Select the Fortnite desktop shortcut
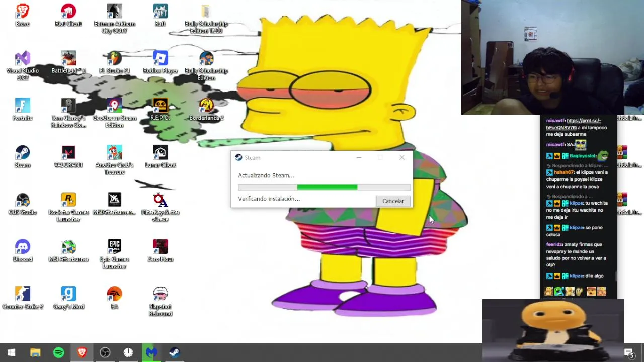 pyautogui.click(x=22, y=110)
